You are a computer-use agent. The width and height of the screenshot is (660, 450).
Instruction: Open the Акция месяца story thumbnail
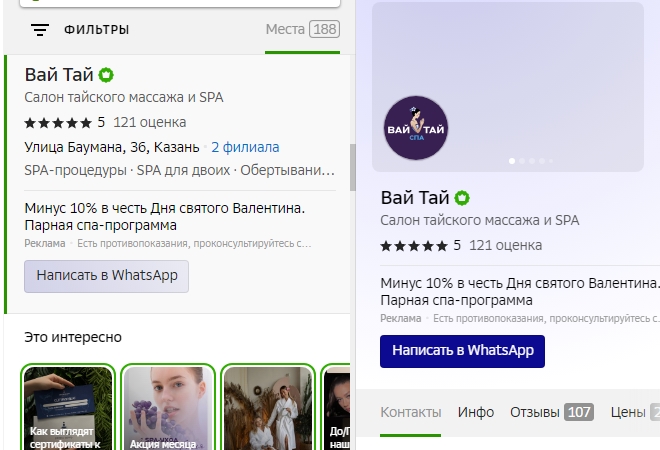[168, 407]
